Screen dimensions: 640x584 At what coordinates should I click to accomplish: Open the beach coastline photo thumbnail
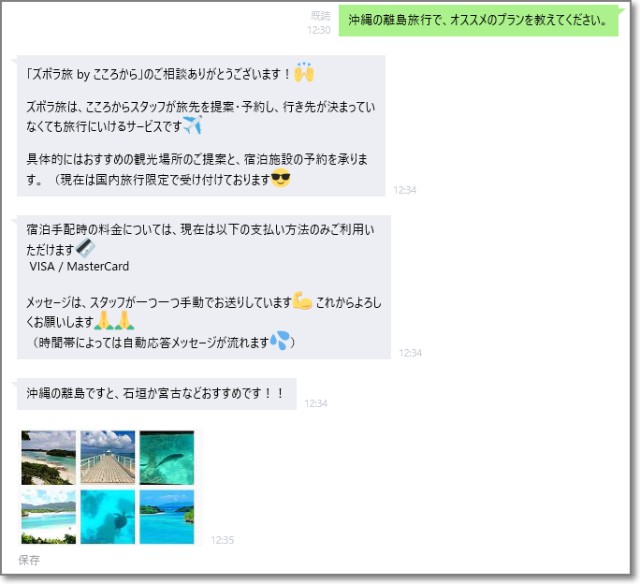click(49, 457)
